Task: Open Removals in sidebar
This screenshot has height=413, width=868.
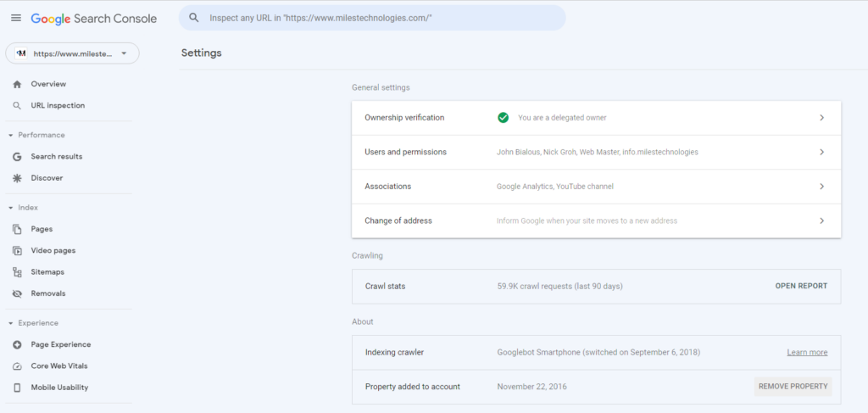Action: (x=48, y=293)
